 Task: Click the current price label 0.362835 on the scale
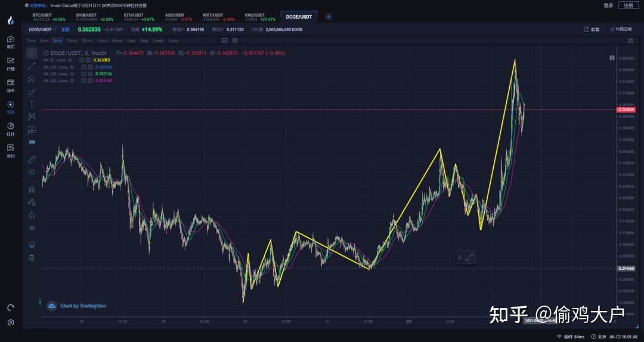[626, 110]
